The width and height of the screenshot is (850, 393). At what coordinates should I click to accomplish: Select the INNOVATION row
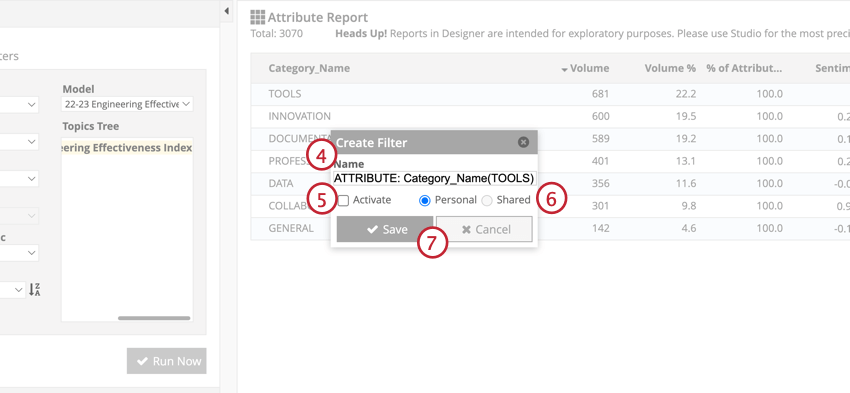(x=550, y=116)
